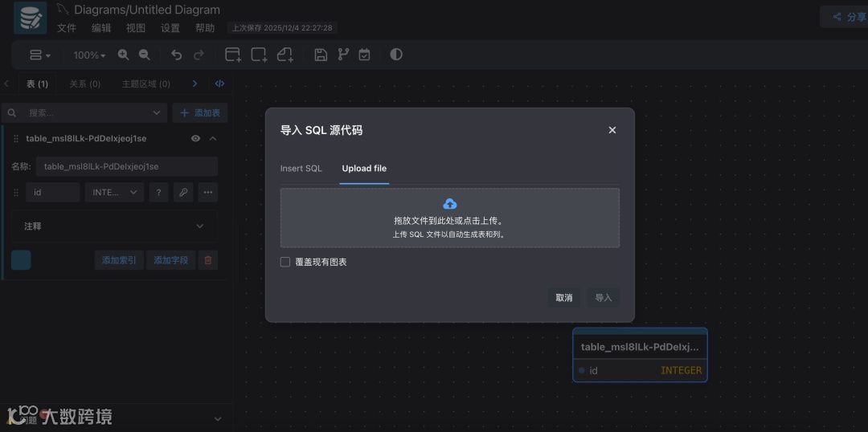Click the table search field
868x432 pixels.
(x=84, y=113)
